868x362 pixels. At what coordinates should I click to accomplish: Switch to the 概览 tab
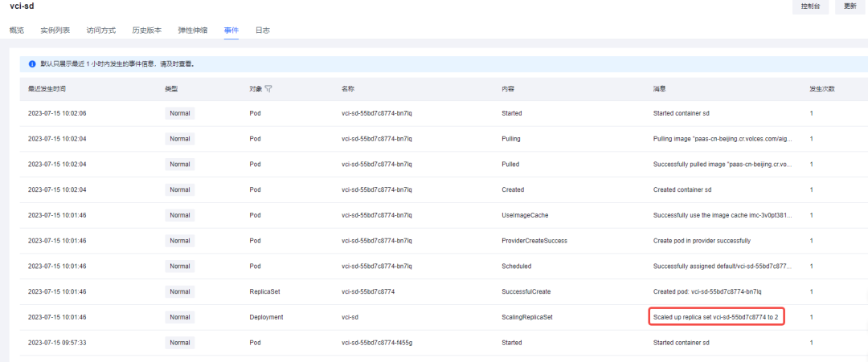click(17, 31)
